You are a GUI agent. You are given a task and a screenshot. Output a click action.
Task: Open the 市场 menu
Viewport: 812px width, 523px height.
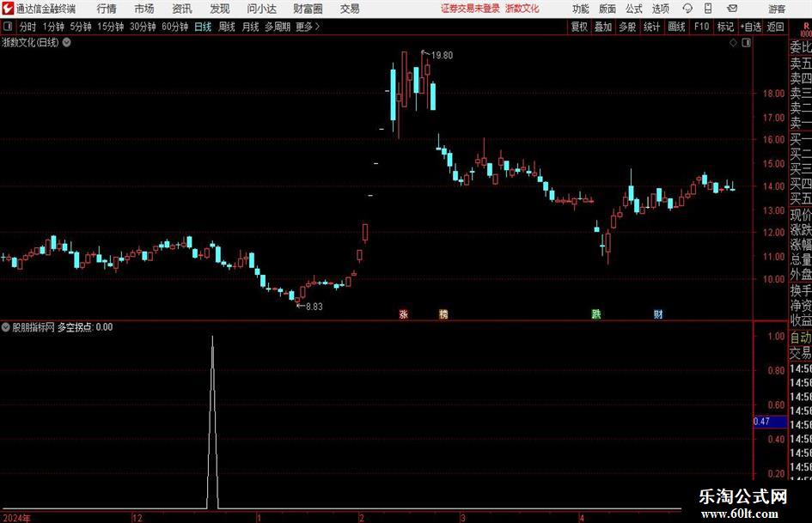click(144, 9)
